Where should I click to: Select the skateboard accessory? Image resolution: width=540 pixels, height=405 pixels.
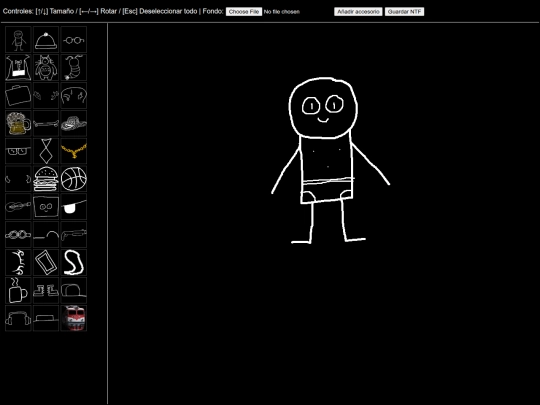click(x=46, y=123)
